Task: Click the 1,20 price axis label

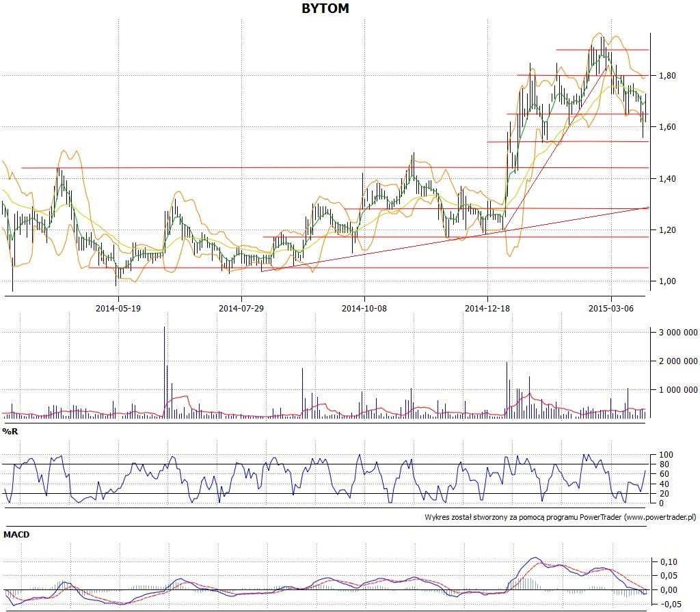Action: point(667,230)
